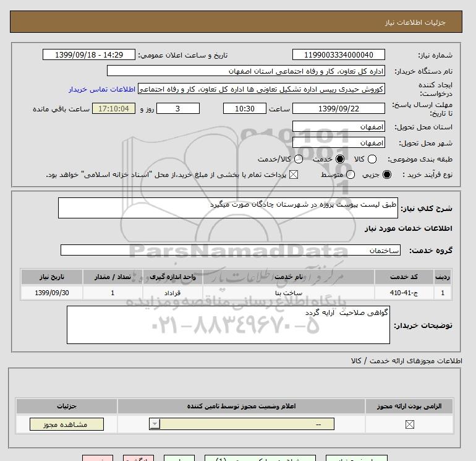Click the طبقه بندی موضوعی label
Viewport: 476px width, 461px height.
click(x=420, y=159)
